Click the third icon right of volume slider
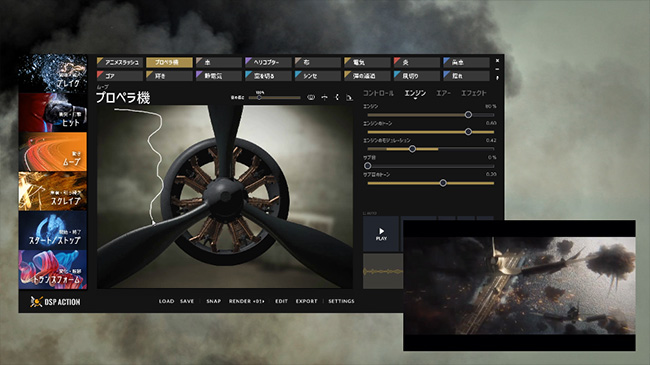This screenshot has height=365, width=650. (x=337, y=97)
